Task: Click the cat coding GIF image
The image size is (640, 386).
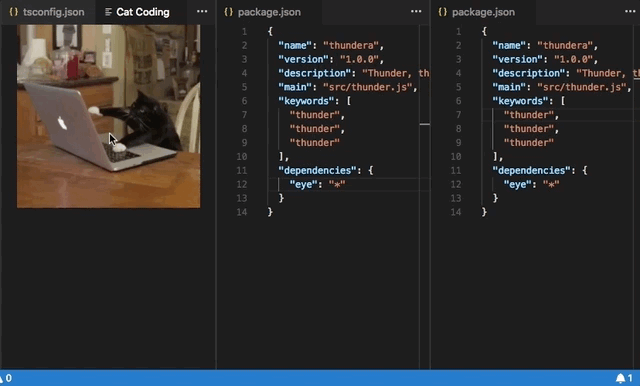Action: click(x=109, y=116)
